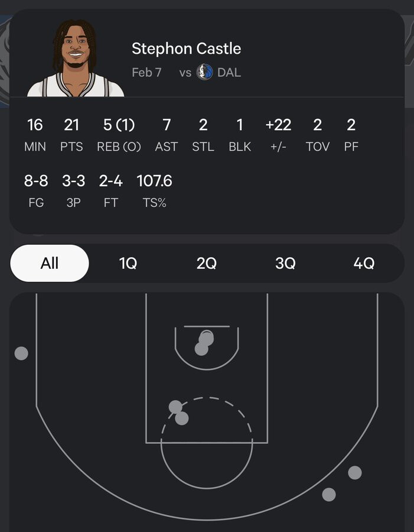
Task: Select the upper right wing three marker
Action: (355, 472)
